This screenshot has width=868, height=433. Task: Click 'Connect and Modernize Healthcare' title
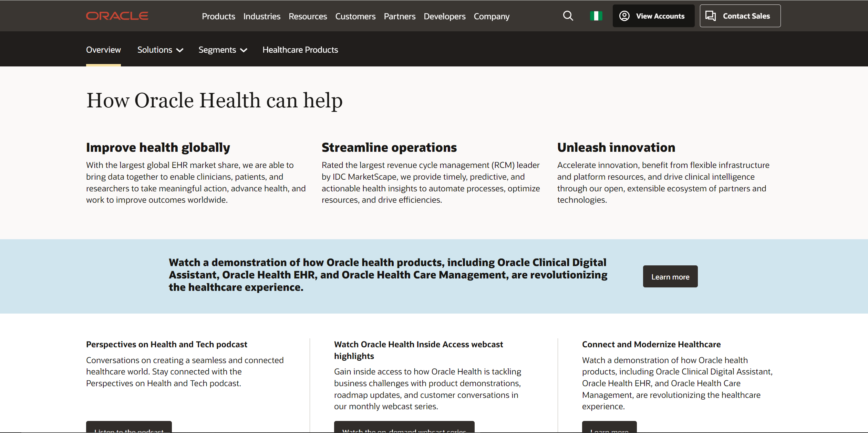click(651, 344)
